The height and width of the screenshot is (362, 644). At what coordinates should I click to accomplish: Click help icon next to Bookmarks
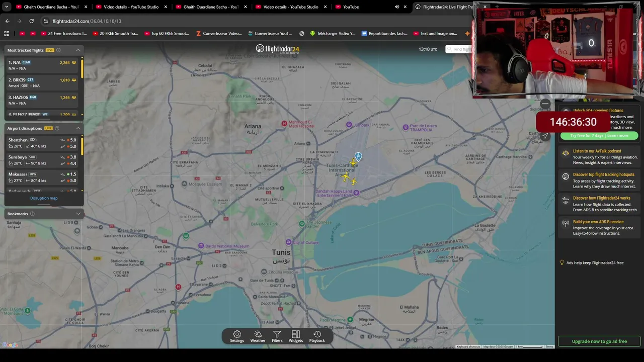coord(32,214)
